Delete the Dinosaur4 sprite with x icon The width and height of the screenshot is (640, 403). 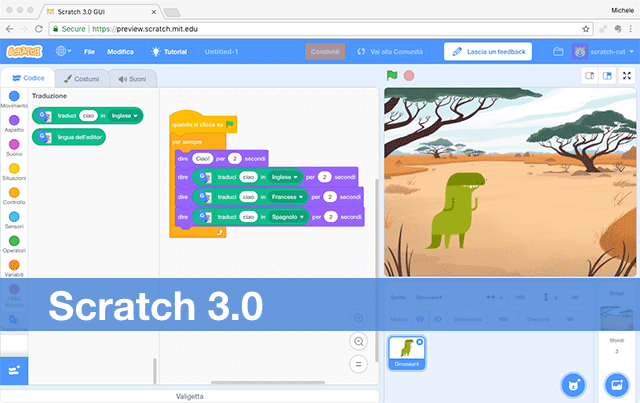420,342
